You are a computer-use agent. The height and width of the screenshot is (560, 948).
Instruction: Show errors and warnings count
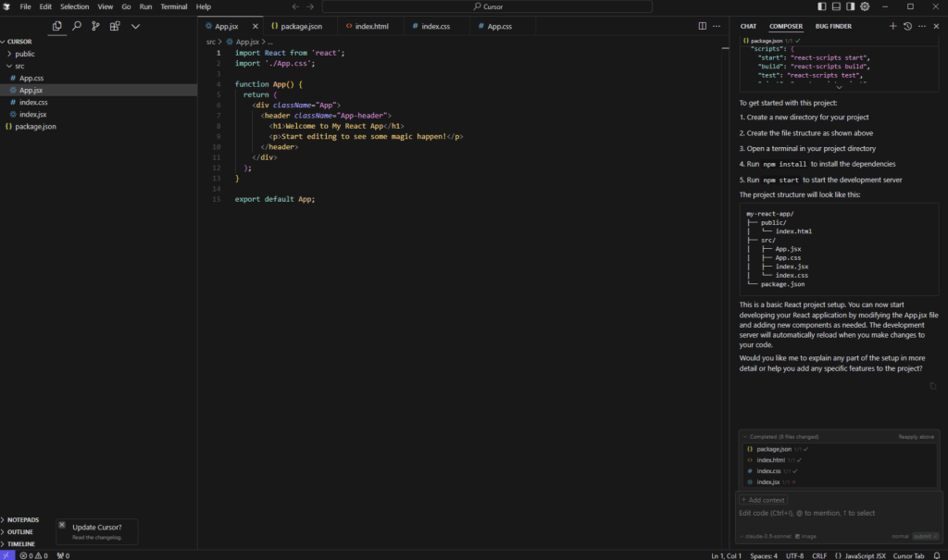point(33,555)
